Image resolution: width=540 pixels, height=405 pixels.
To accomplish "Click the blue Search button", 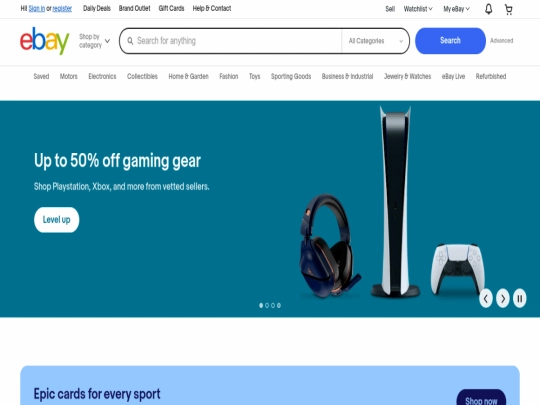I will point(450,41).
